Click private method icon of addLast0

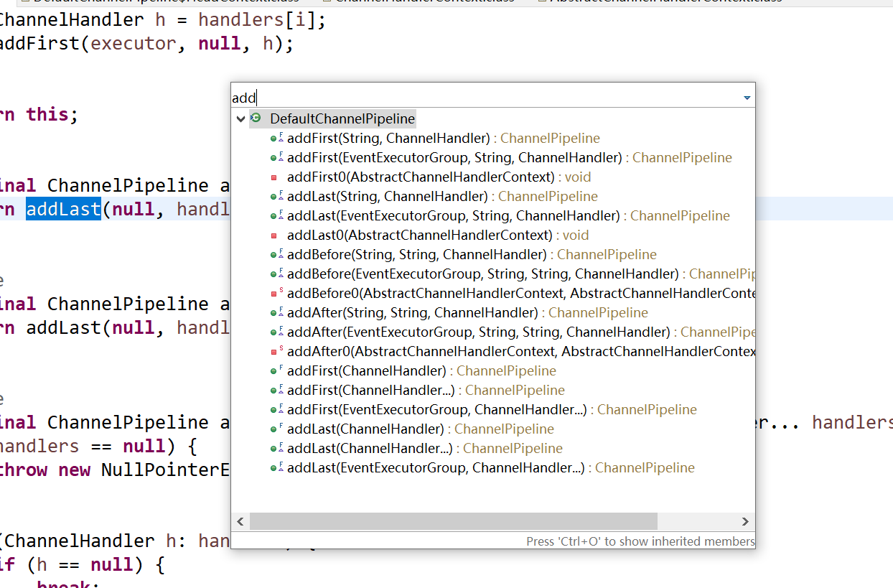(x=273, y=235)
